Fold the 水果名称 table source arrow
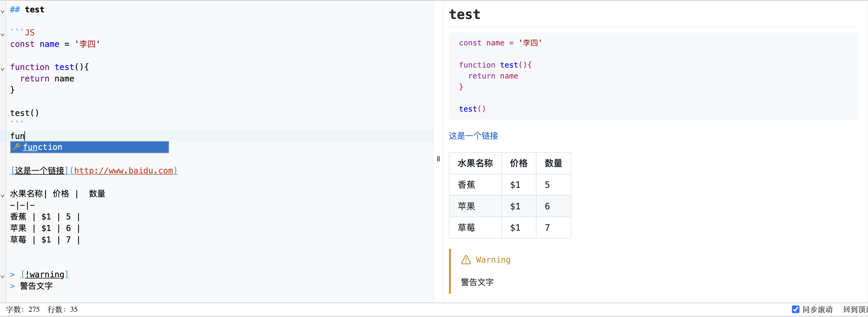 point(3,196)
